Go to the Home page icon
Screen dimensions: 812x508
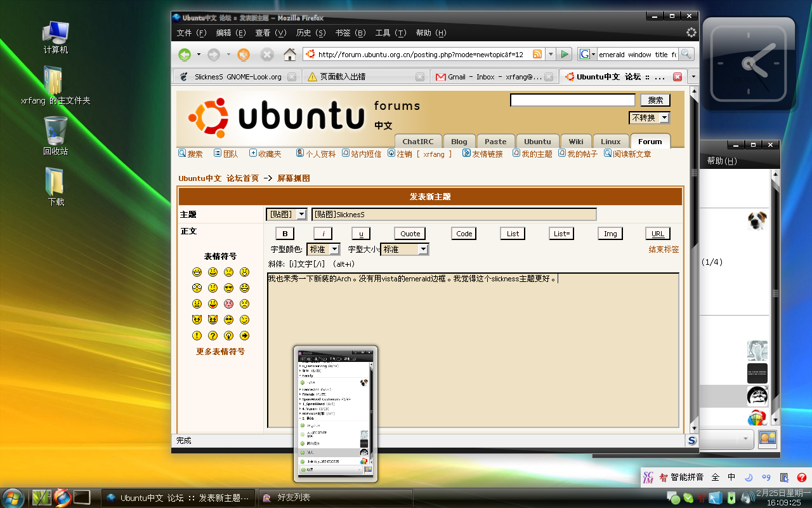(289, 55)
